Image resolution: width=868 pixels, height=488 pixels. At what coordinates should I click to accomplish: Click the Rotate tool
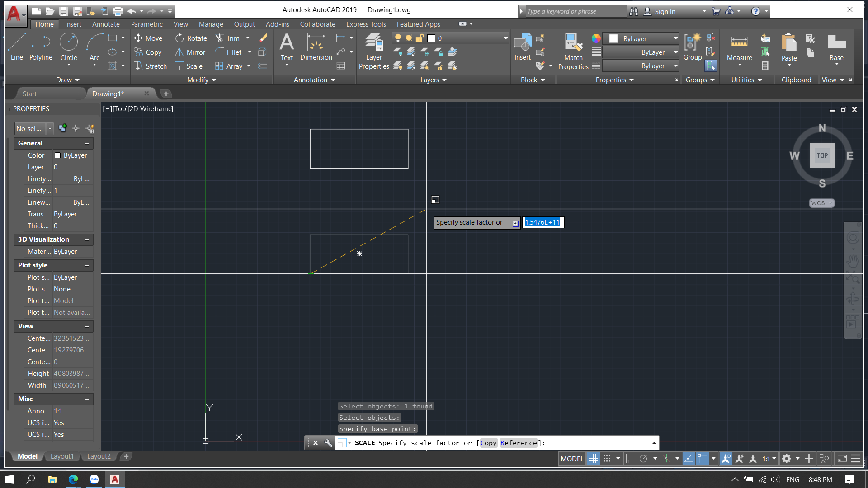(191, 38)
